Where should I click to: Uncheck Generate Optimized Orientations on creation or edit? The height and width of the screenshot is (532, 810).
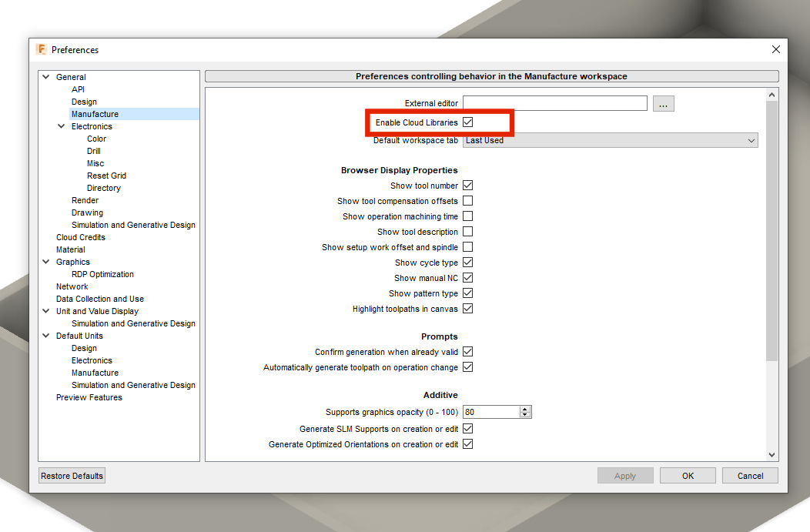tap(467, 444)
